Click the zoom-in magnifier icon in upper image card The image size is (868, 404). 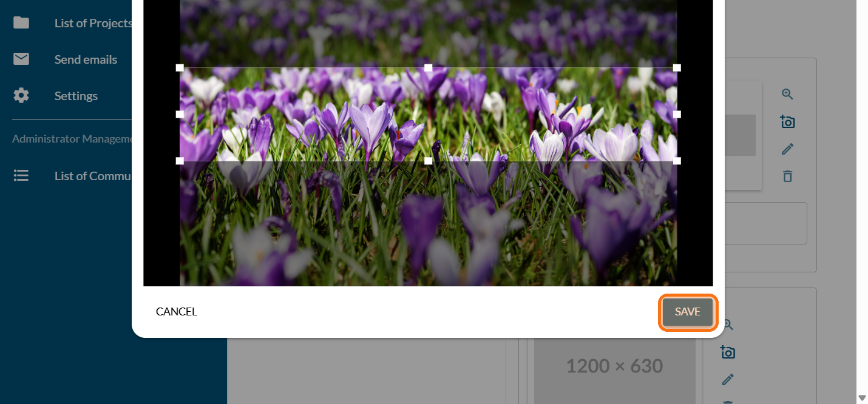pyautogui.click(x=787, y=94)
